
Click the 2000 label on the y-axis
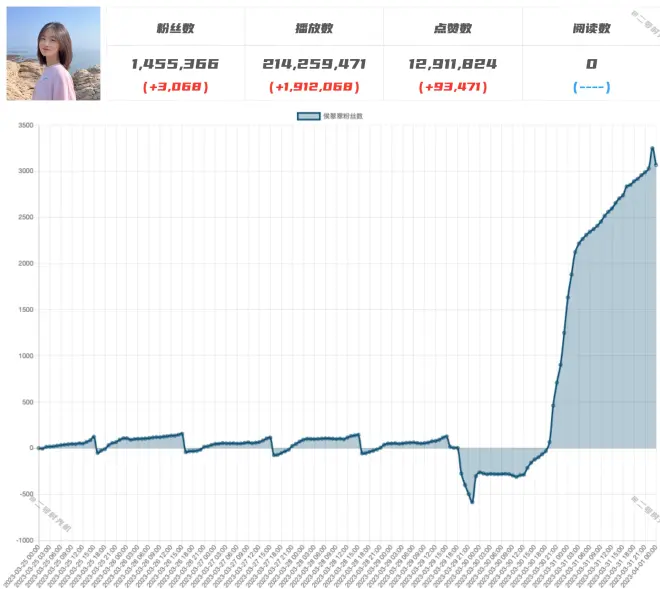[x=25, y=264]
